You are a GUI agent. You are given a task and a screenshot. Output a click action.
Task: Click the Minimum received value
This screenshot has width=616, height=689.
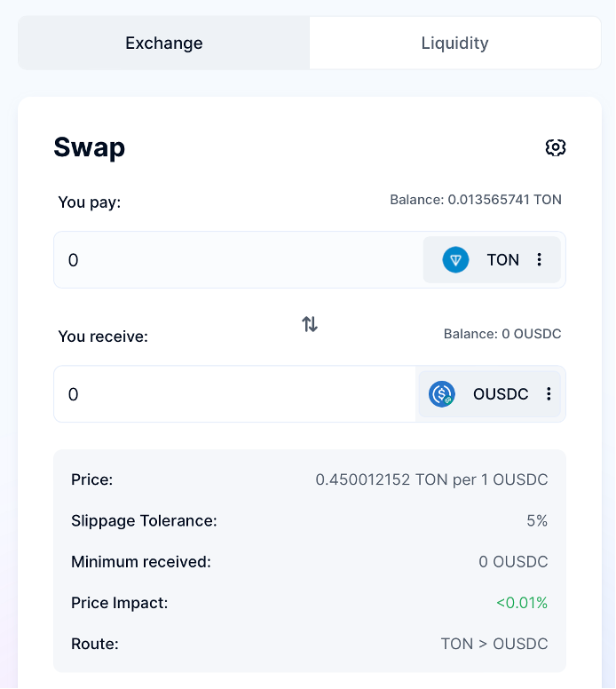[x=513, y=562]
